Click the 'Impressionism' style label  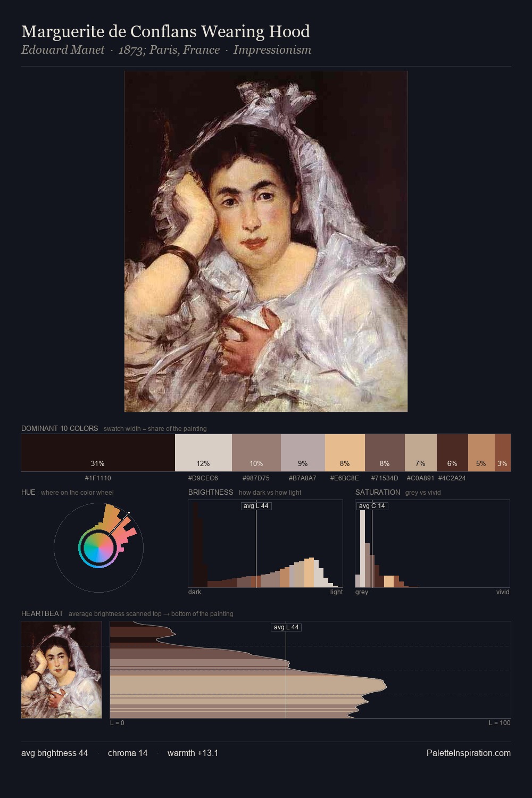[x=272, y=50]
